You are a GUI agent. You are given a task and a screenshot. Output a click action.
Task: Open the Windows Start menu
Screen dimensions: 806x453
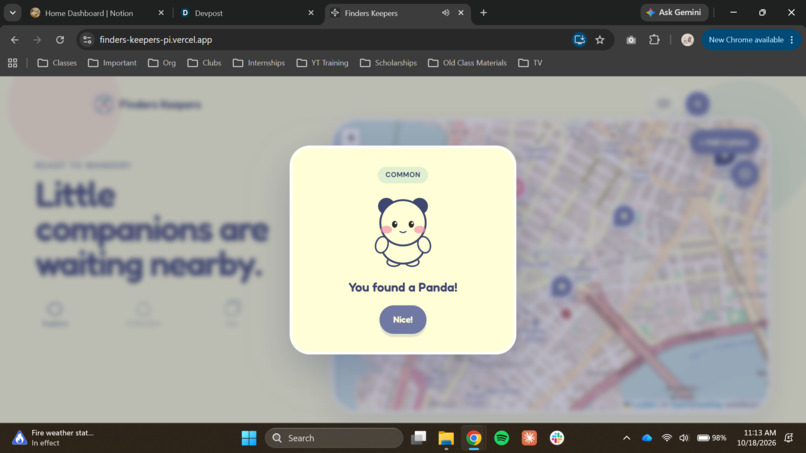click(x=249, y=438)
